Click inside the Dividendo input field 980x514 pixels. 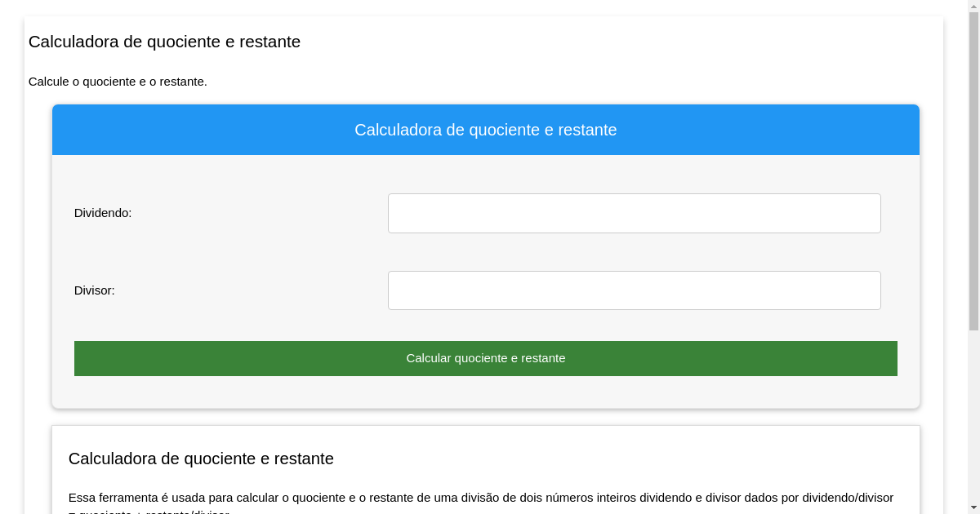[x=634, y=213]
